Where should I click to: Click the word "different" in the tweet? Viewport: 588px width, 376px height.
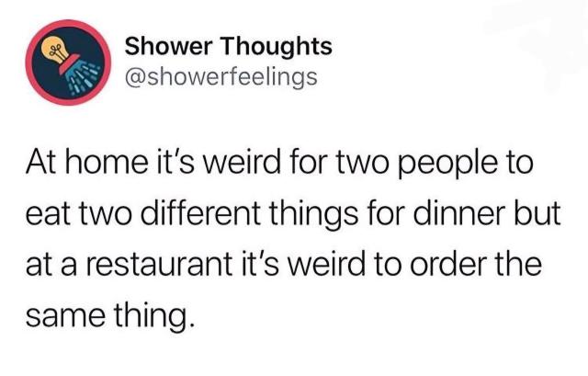(x=201, y=213)
